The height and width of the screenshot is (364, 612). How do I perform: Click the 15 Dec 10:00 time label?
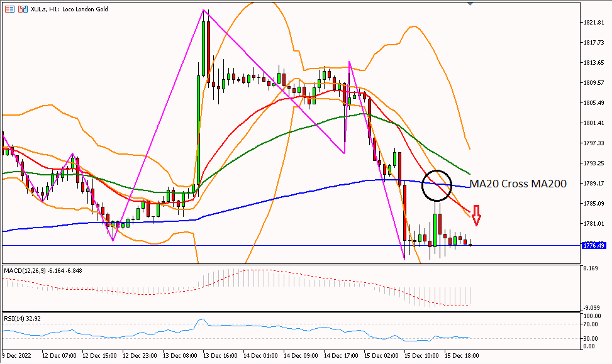[421, 356]
